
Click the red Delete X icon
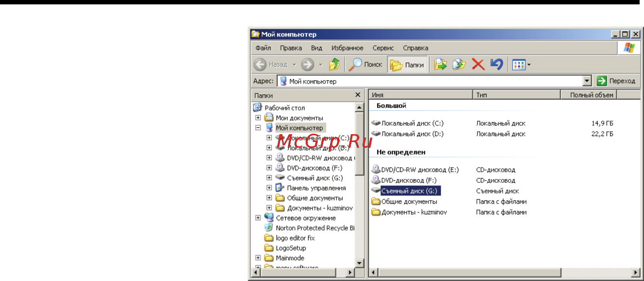click(478, 64)
